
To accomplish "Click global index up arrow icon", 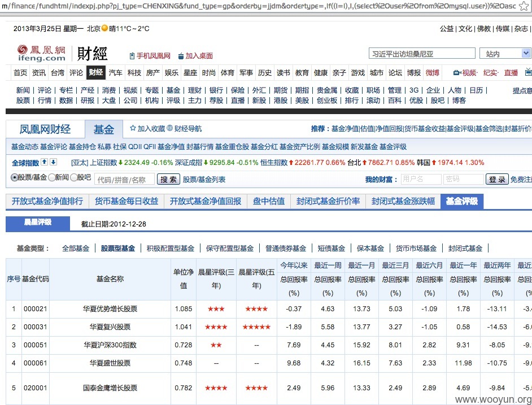I will click(x=45, y=162).
